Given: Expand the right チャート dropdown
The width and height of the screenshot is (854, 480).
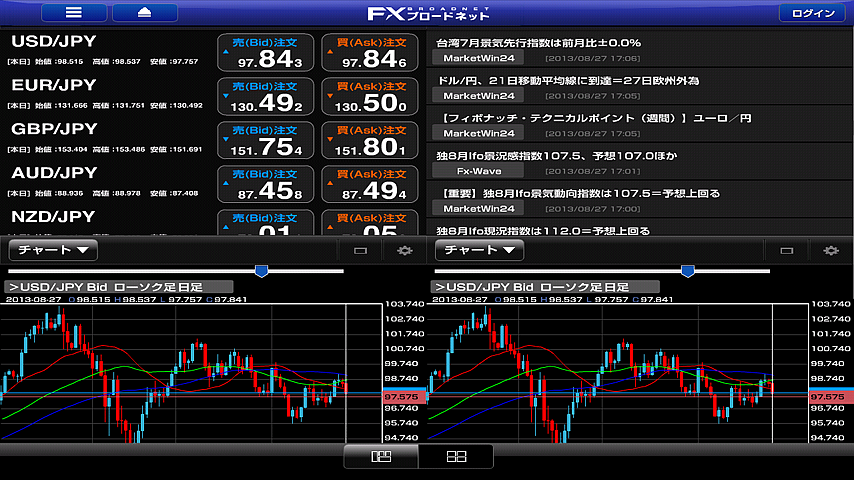Looking at the screenshot, I should pyautogui.click(x=480, y=250).
